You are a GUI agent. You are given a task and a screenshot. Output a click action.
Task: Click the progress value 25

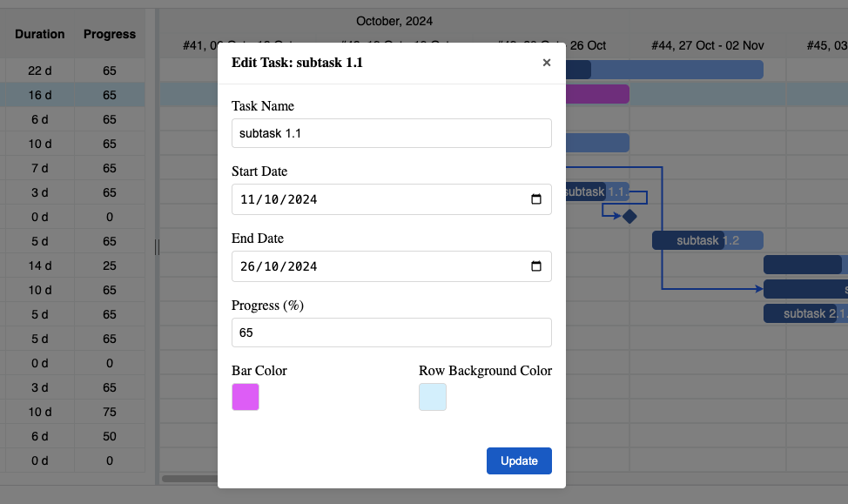point(110,265)
